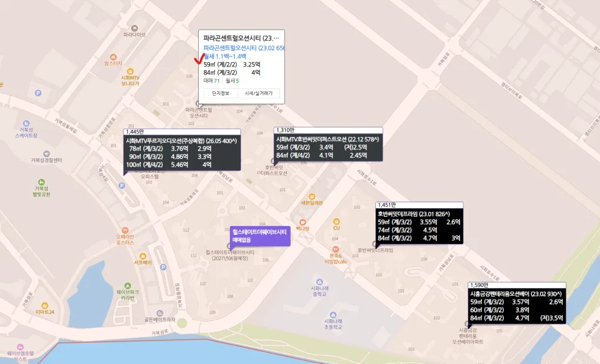This screenshot has width=600, height=364.
Task: Click the 월세 1.1백~1.4백 link
Action: click(x=225, y=57)
